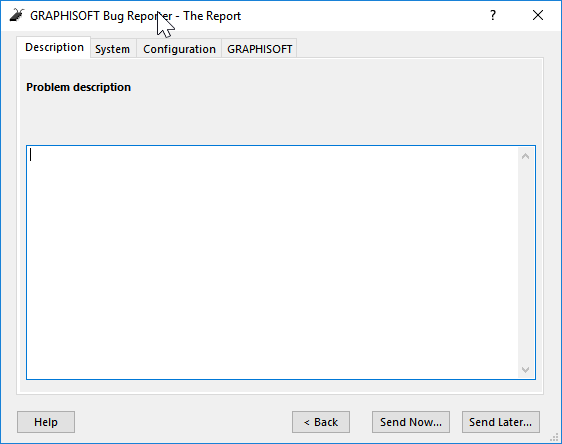The height and width of the screenshot is (444, 562).
Task: Click the 'Problem description' heading label
Action: coord(78,87)
